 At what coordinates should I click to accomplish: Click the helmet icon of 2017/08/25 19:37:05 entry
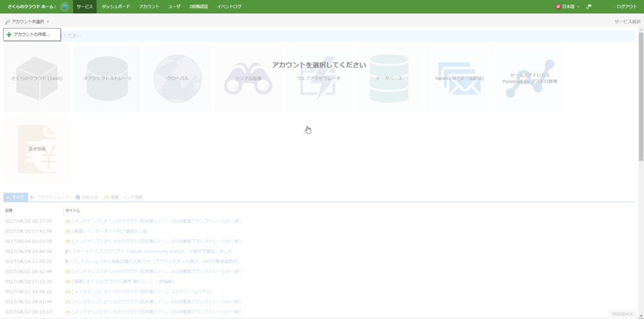[68, 221]
